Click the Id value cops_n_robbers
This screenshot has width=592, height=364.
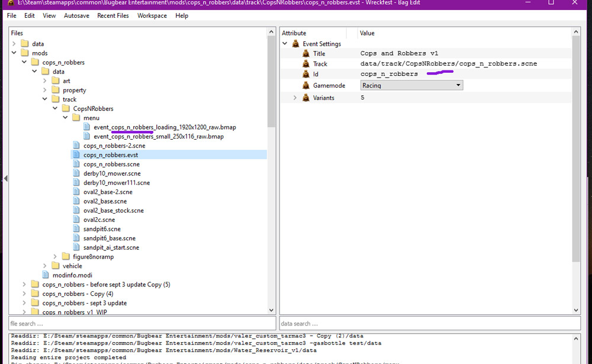click(389, 74)
